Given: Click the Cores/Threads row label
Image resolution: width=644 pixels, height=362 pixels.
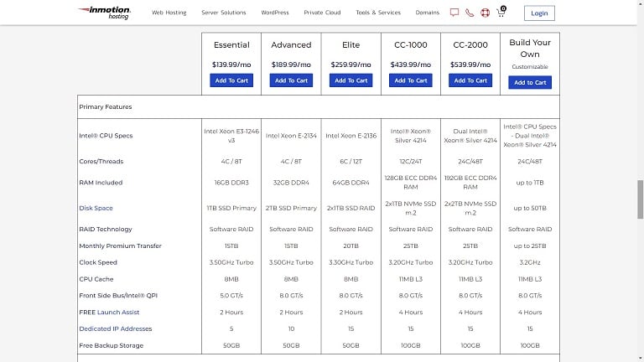Looking at the screenshot, I should click(101, 161).
